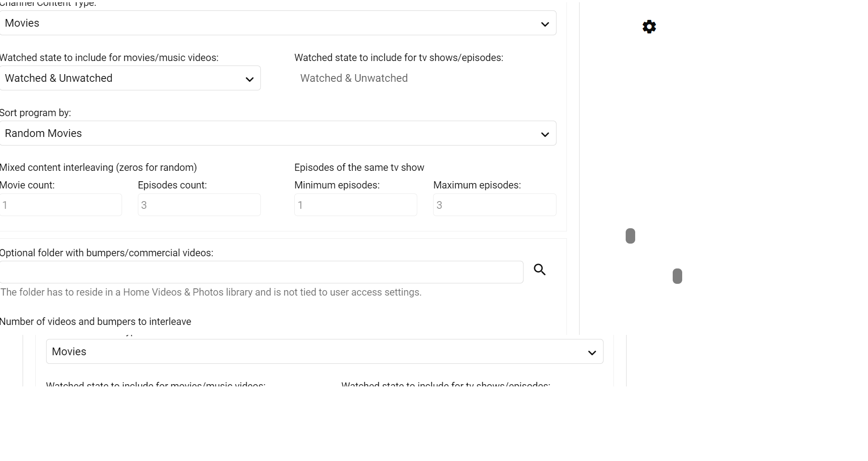Click chevron arrow of topmost Movies dropdown
The image size is (868, 461).
545,24
